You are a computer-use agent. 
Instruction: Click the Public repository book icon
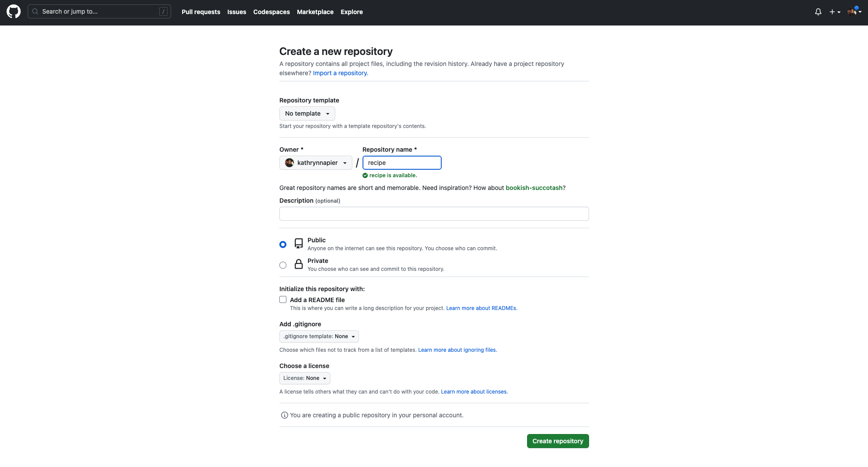[x=299, y=244]
